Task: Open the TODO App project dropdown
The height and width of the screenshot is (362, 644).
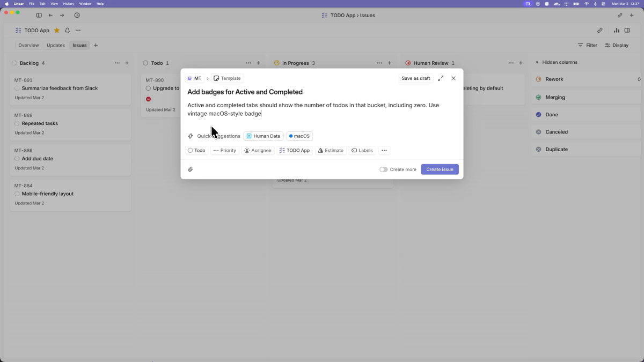Action: (295, 151)
